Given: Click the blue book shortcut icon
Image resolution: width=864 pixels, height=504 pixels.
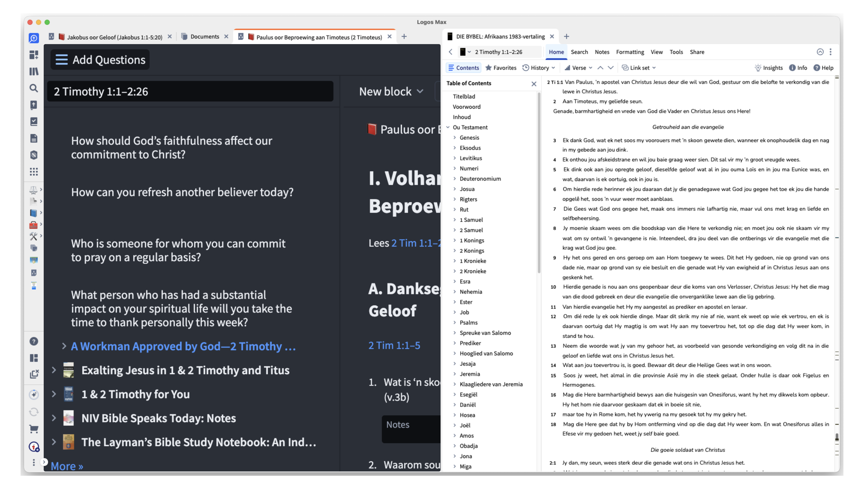Looking at the screenshot, I should [x=34, y=213].
